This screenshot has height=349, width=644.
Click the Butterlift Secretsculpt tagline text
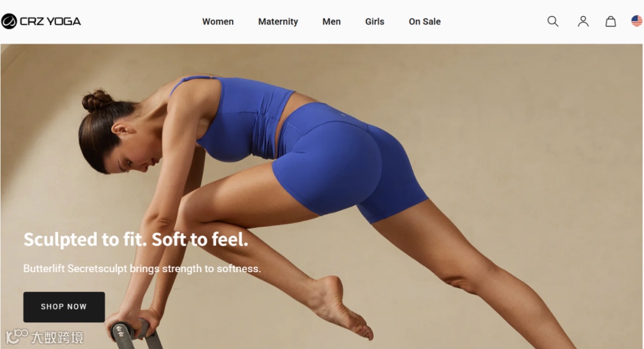pos(142,269)
